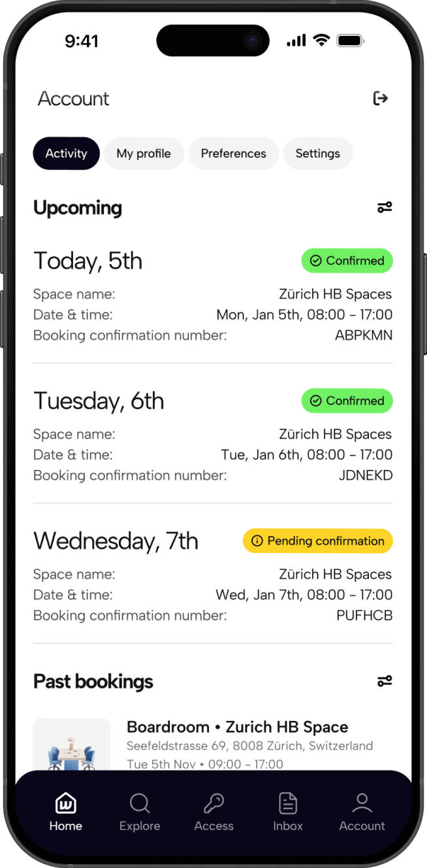427x868 pixels.
Task: Open Account in bottom navigation
Action: tap(362, 812)
